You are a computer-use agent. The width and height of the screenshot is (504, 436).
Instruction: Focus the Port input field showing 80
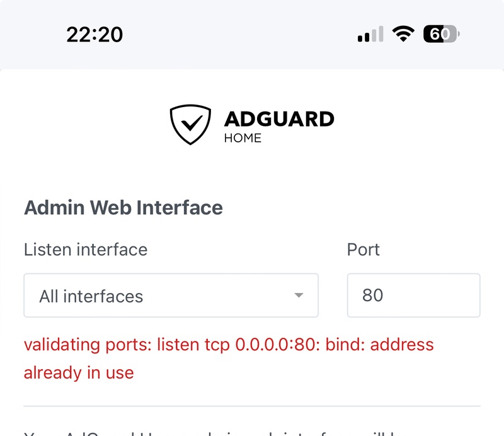pos(414,295)
